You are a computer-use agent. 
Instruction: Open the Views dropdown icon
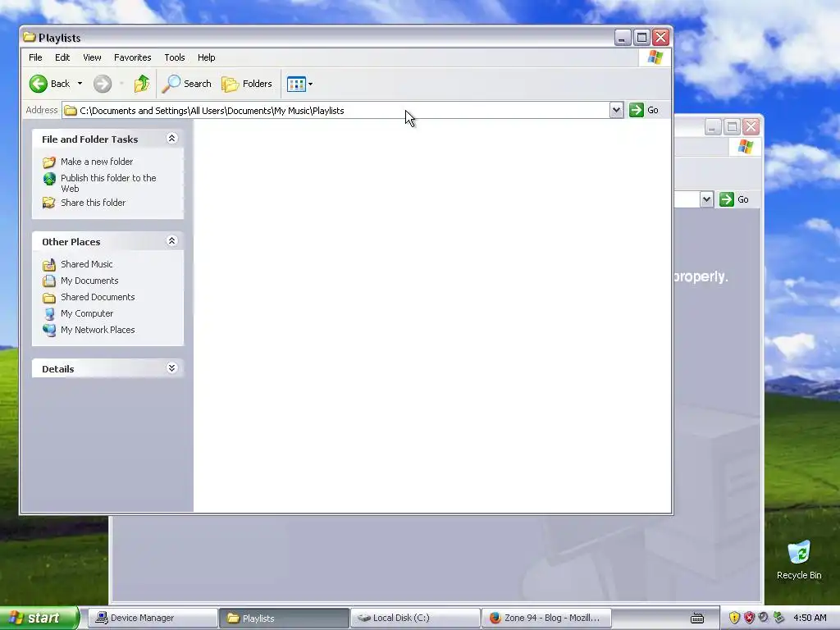(299, 84)
